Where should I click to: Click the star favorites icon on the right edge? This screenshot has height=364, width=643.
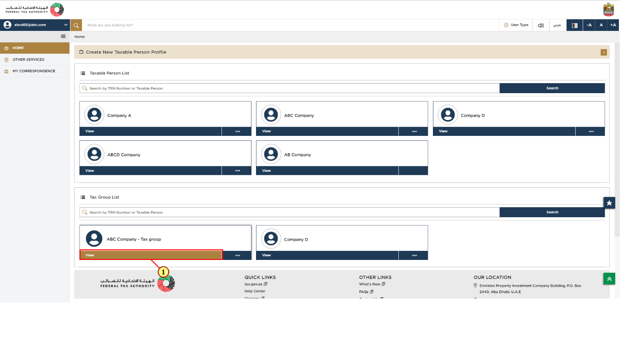point(609,203)
